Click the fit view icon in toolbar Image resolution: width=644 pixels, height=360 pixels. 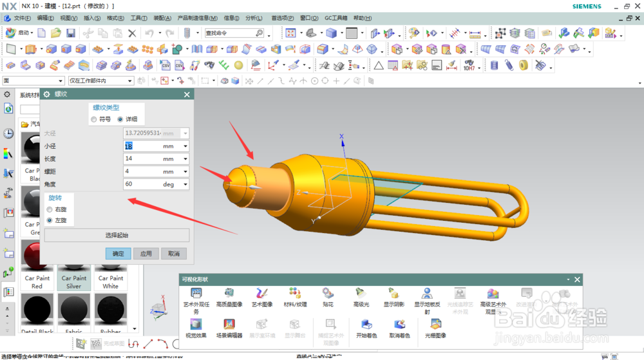point(290,33)
